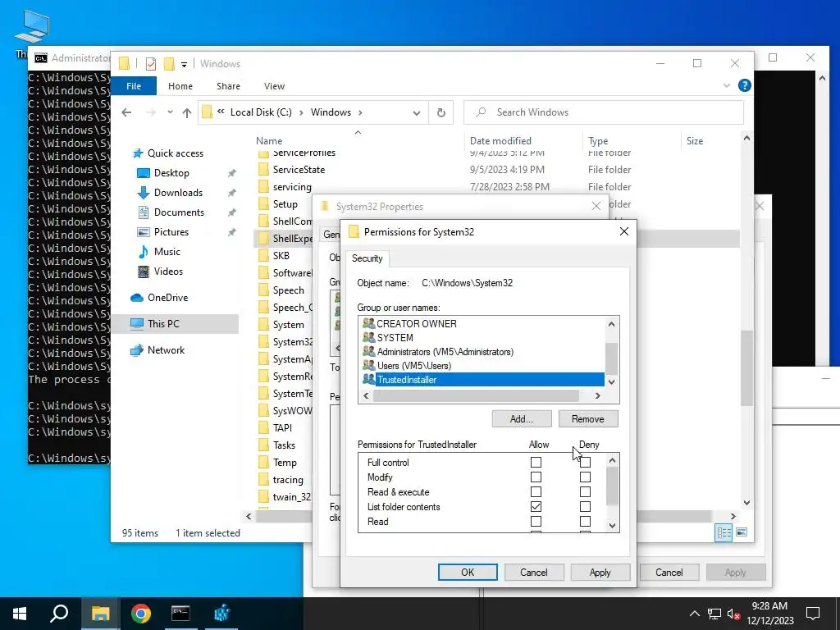Click OK in Permissions for System32
Screen dimensions: 840x630
tap(468, 572)
